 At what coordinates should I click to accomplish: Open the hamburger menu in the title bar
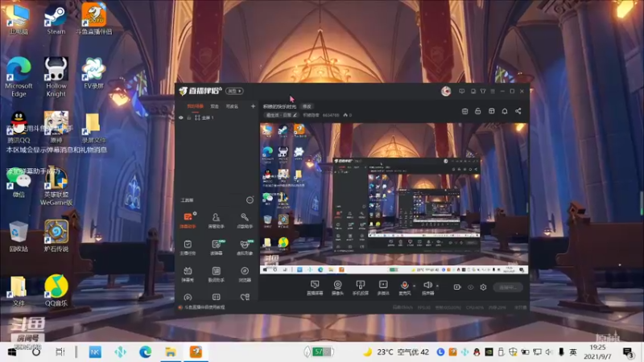493,91
